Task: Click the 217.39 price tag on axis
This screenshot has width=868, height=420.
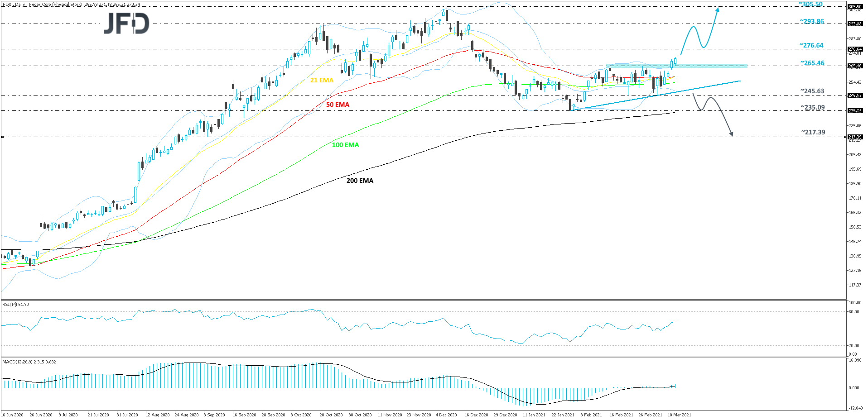Action: [x=855, y=137]
